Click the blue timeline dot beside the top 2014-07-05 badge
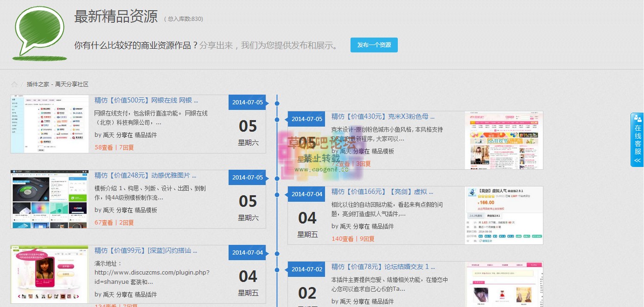The width and height of the screenshot is (644, 307). (277, 102)
